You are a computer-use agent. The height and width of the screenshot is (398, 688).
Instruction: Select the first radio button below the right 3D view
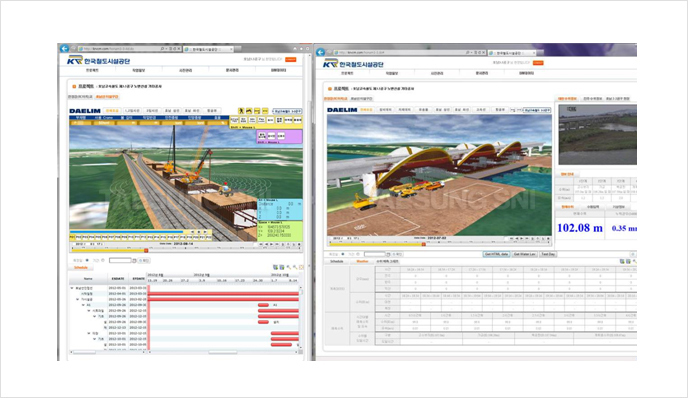(x=343, y=254)
